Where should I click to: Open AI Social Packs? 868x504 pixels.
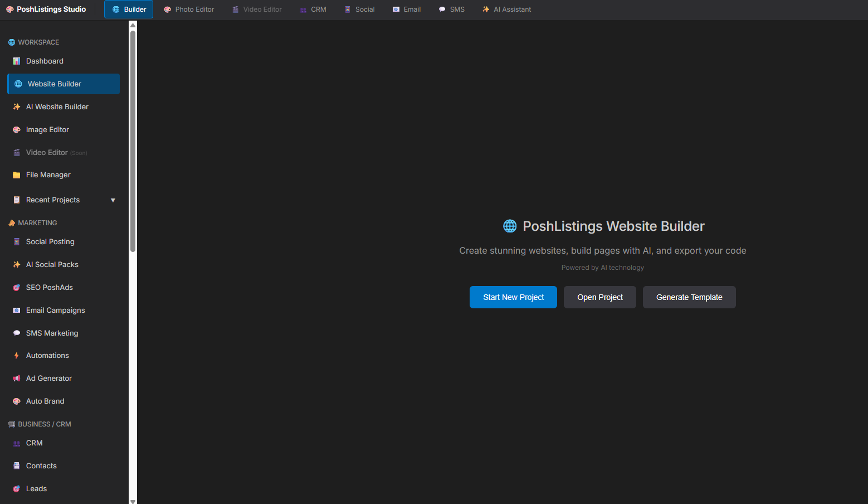click(x=52, y=264)
